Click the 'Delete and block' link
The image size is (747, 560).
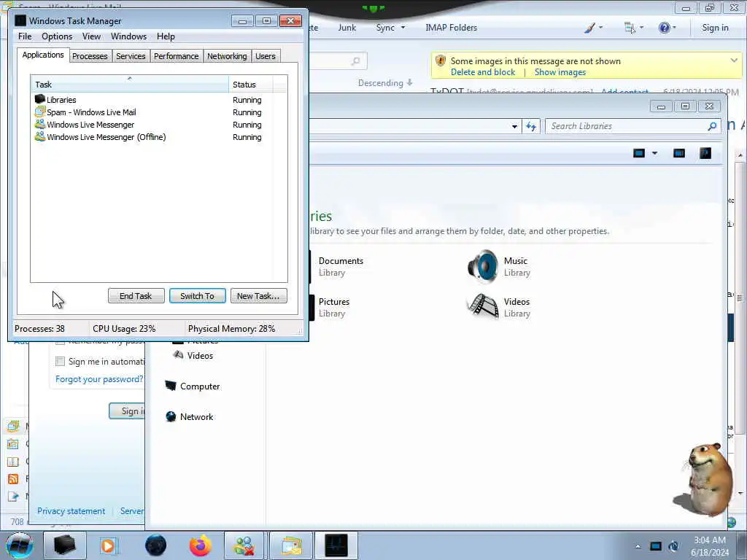(x=483, y=72)
